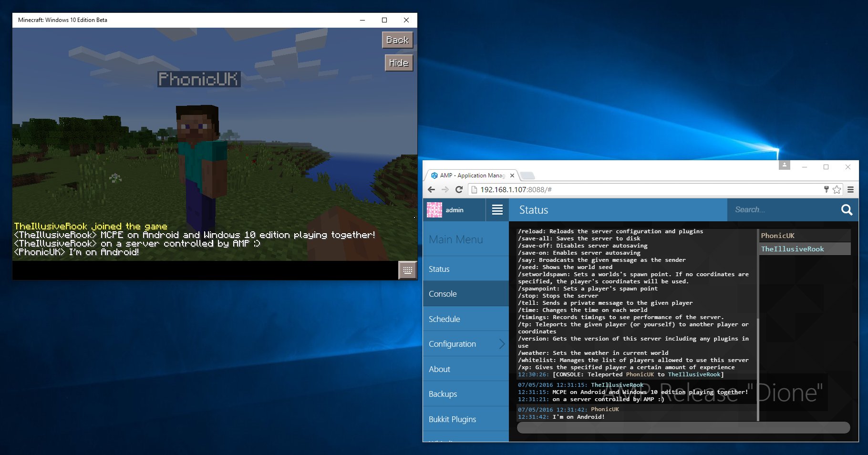Image resolution: width=868 pixels, height=455 pixels.
Task: Click the AMP search magnifier icon
Action: 847,210
